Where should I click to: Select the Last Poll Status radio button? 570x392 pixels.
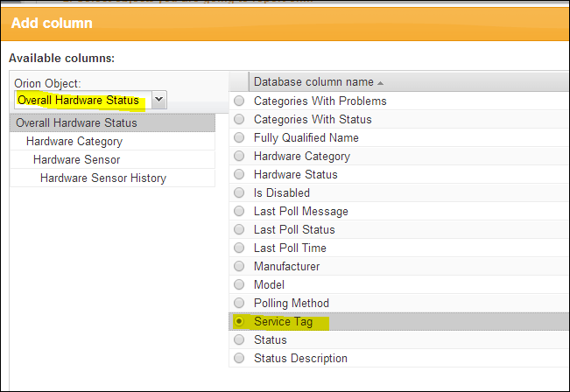(x=239, y=230)
